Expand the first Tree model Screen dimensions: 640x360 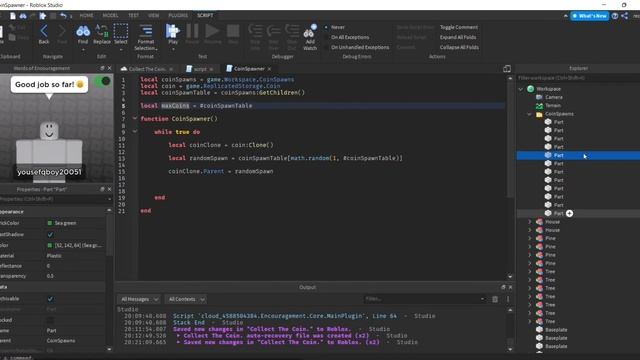530,271
